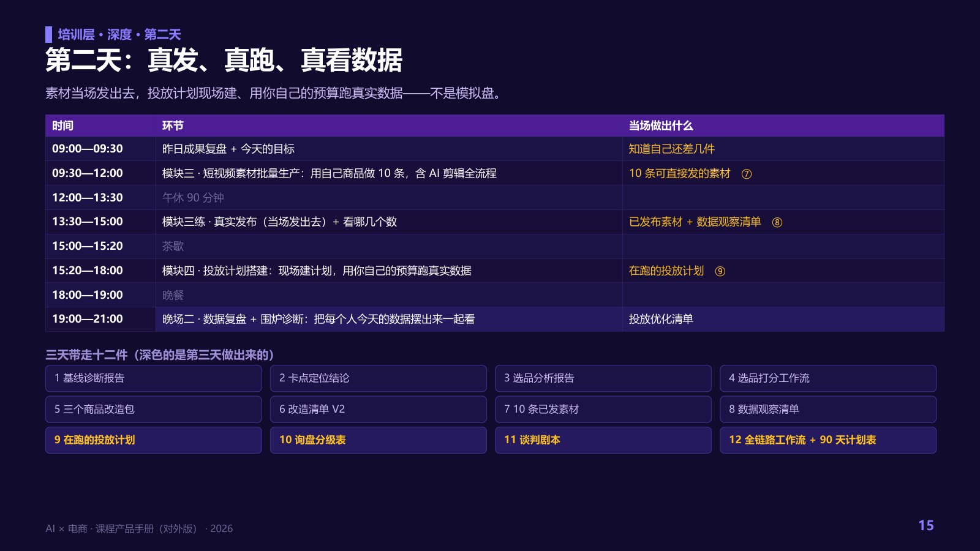
Task: Click the 时间 column header
Action: [100, 126]
